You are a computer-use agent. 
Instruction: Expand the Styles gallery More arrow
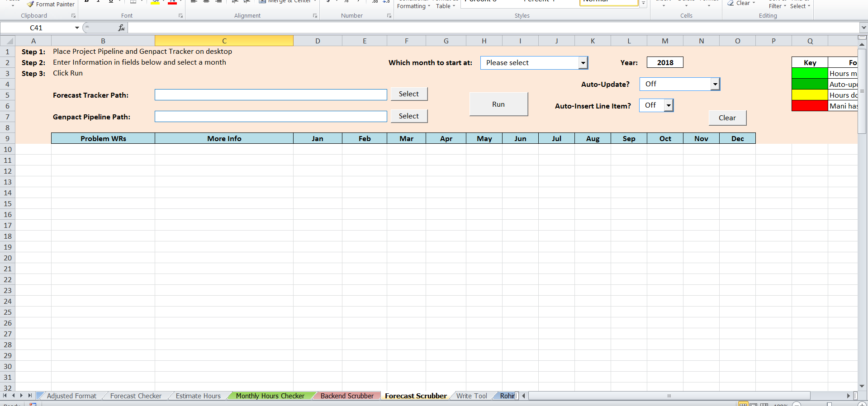(x=643, y=3)
